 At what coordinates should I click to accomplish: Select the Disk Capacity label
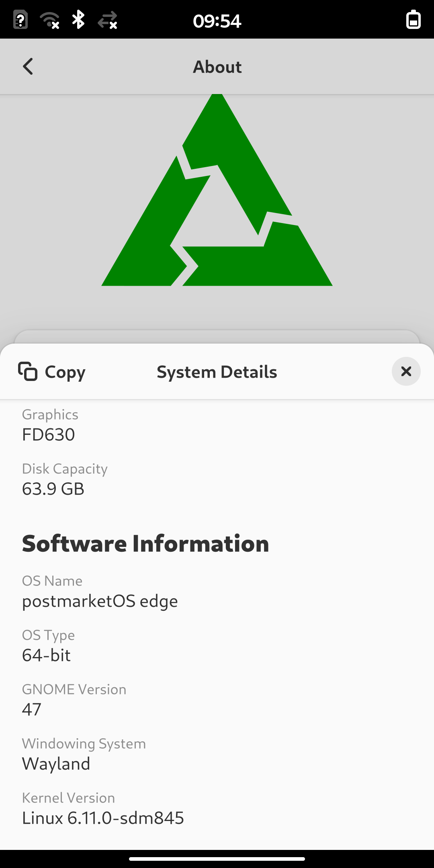click(65, 469)
